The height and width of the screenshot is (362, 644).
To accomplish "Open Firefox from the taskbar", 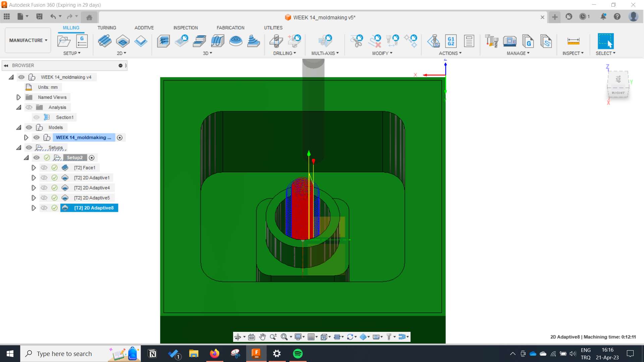I will pos(215,354).
